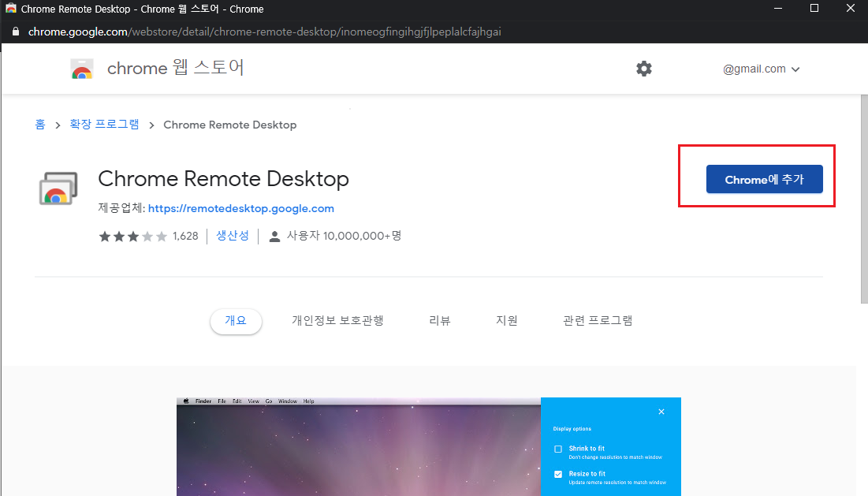Screen dimensions: 868x496
Task: Open the 리뷰 tab
Action: pyautogui.click(x=440, y=321)
